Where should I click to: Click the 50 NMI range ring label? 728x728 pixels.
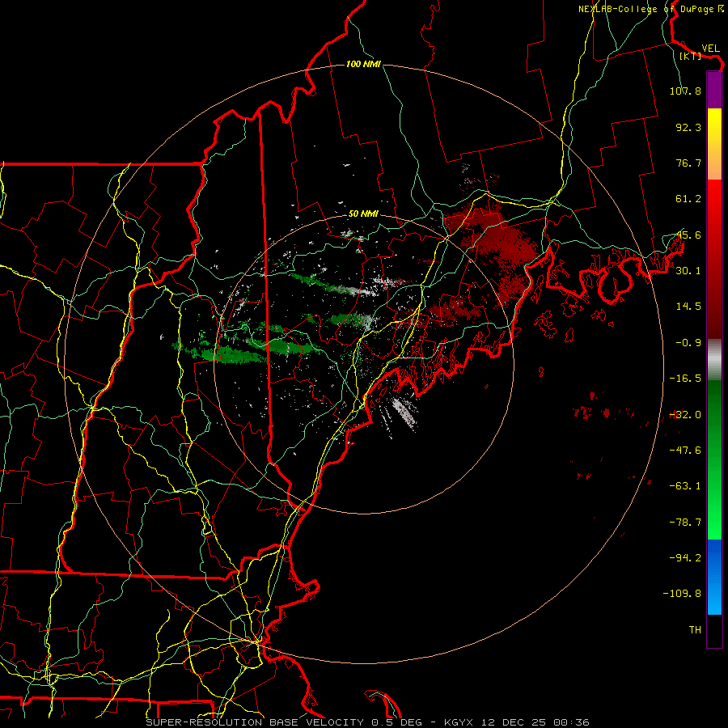pos(363,214)
